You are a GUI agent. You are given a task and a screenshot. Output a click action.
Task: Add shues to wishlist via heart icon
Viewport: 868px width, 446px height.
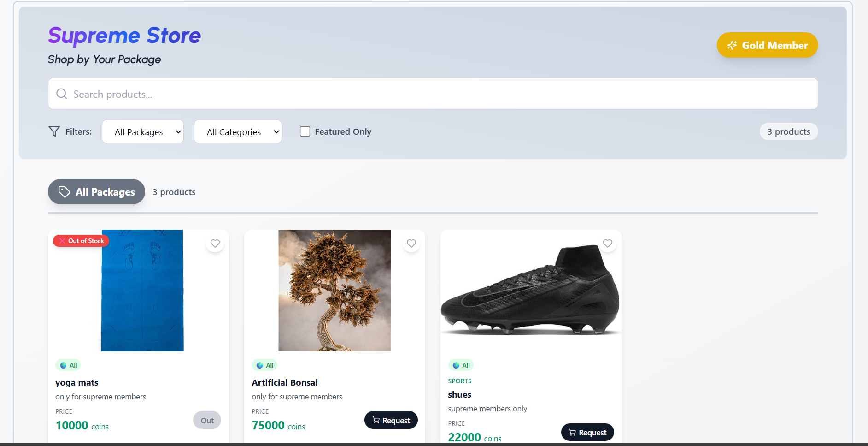click(x=608, y=243)
